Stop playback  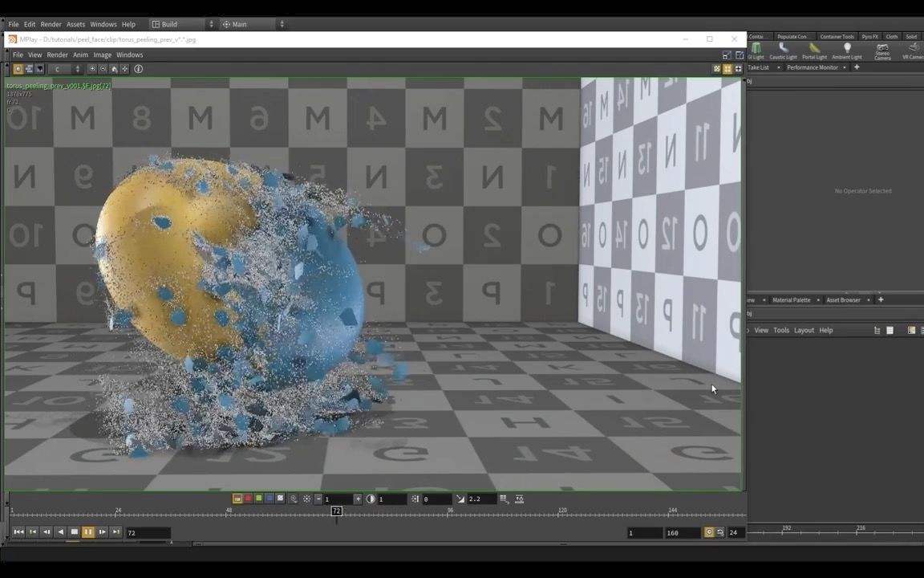75,532
